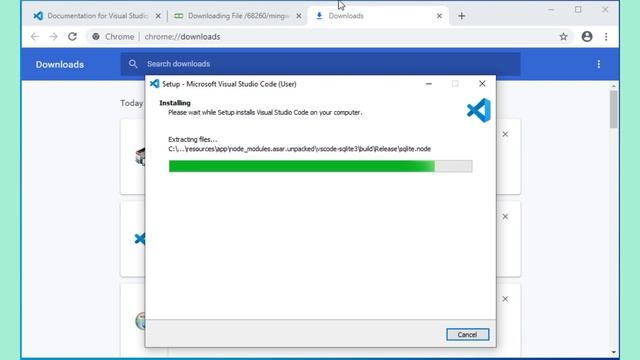Open Chrome's three-dot menu
640x360 pixels.
(606, 37)
